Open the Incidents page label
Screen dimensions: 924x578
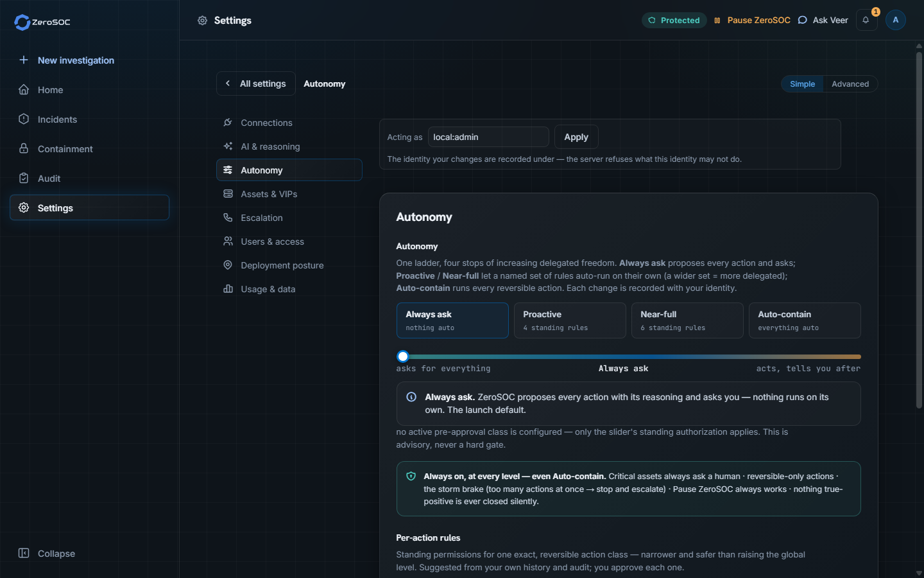(57, 119)
